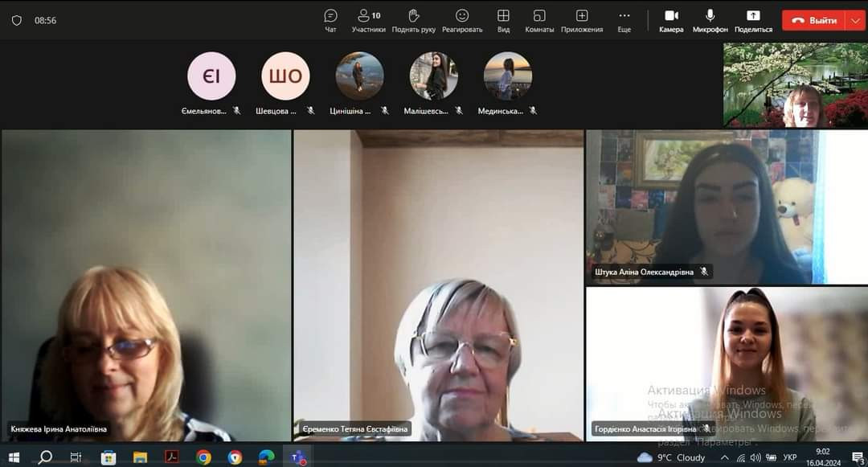Click the shield security icon beside the timer
The width and height of the screenshot is (868, 467).
17,20
